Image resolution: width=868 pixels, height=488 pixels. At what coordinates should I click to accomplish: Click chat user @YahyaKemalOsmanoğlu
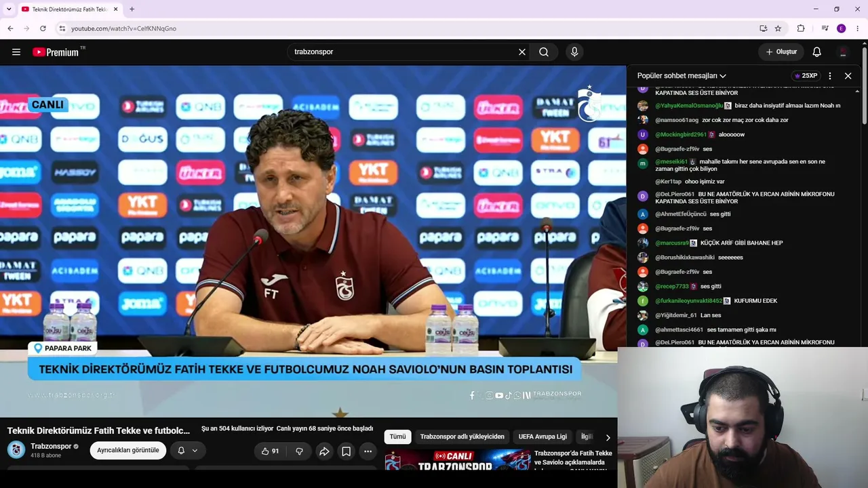689,106
